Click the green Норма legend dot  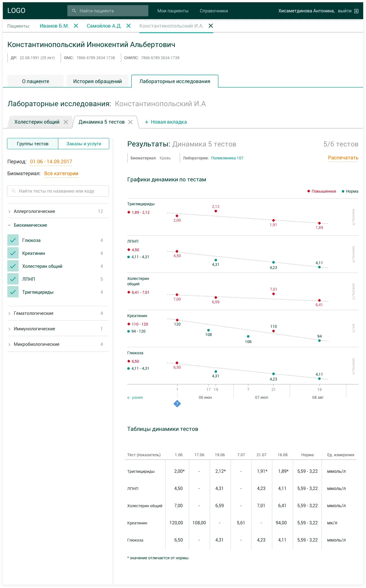343,191
